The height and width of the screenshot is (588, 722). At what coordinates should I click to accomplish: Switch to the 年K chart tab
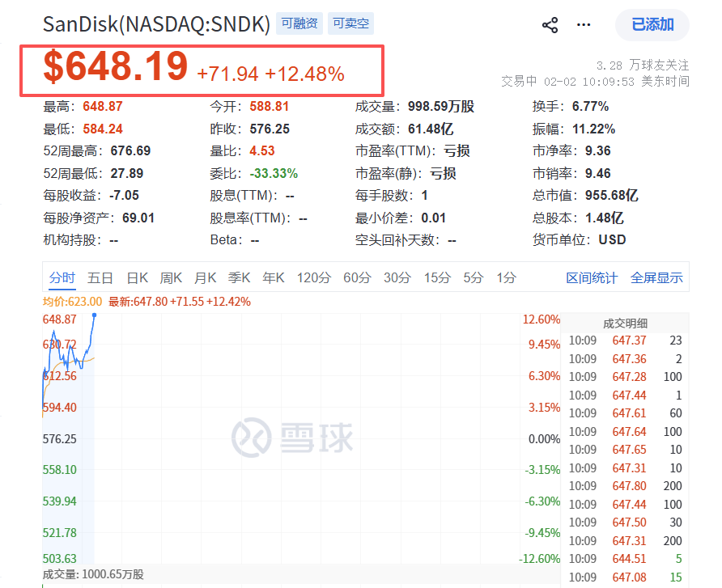pos(273,277)
